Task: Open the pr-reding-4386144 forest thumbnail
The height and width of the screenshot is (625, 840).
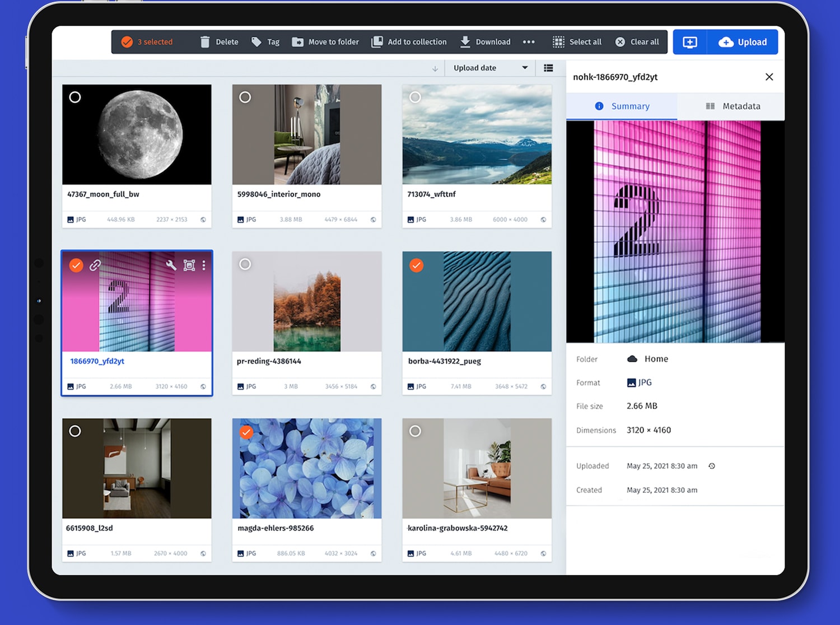Action: (x=307, y=302)
